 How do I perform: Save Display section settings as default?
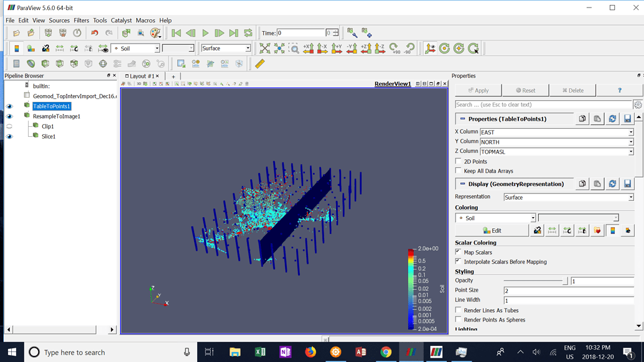point(628,184)
